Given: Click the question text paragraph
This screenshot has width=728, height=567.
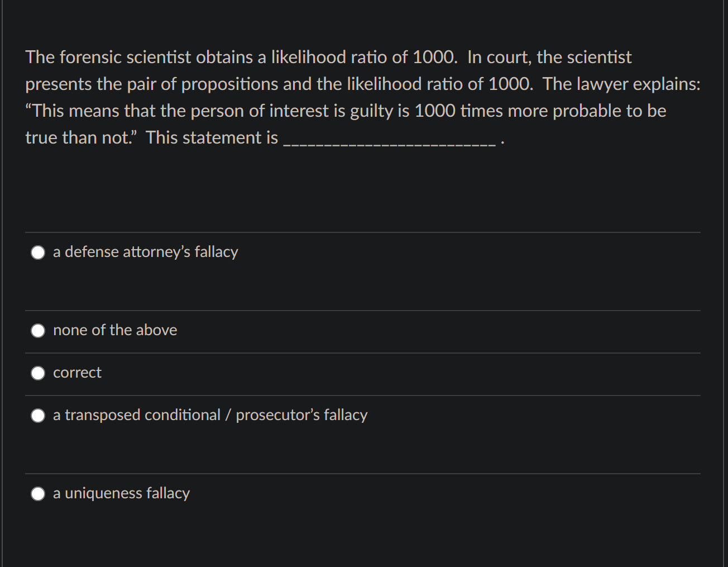Looking at the screenshot, I should pos(362,97).
